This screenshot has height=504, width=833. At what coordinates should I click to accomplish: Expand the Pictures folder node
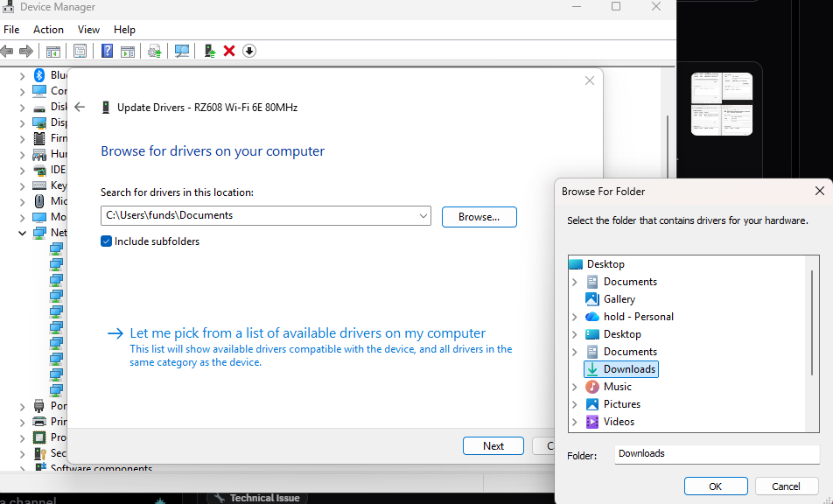[575, 404]
